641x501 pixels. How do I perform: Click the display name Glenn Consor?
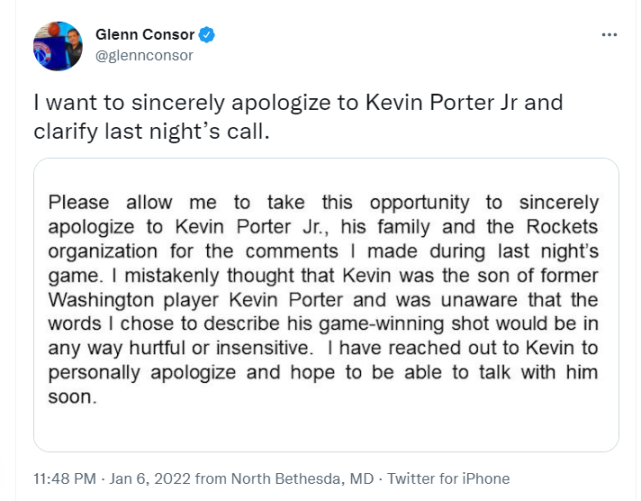click(145, 35)
